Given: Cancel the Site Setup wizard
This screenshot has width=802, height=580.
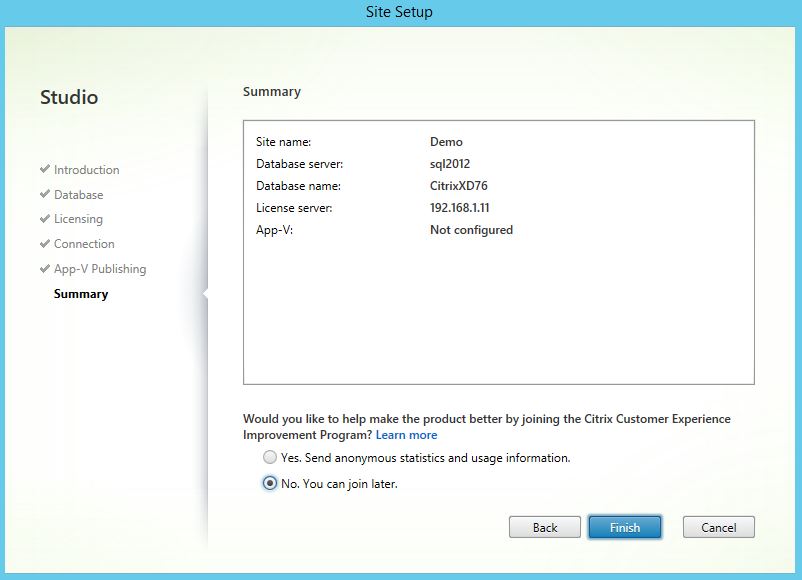Looking at the screenshot, I should pyautogui.click(x=718, y=527).
